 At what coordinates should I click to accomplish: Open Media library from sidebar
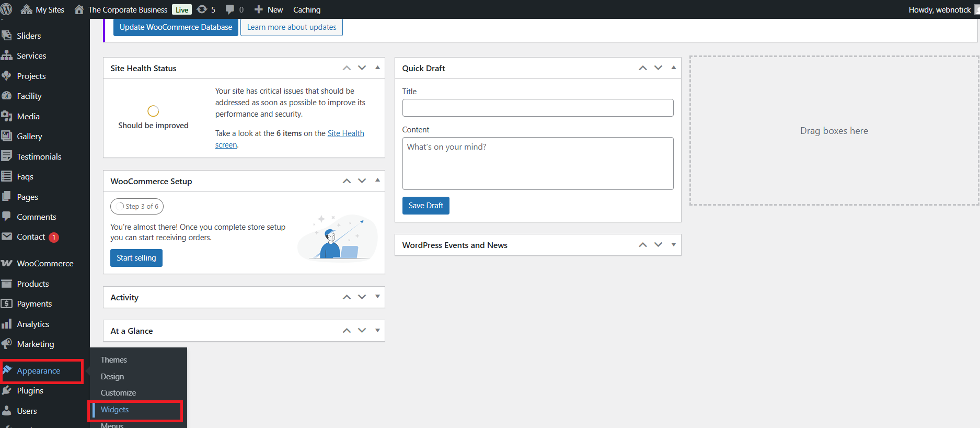(x=28, y=116)
